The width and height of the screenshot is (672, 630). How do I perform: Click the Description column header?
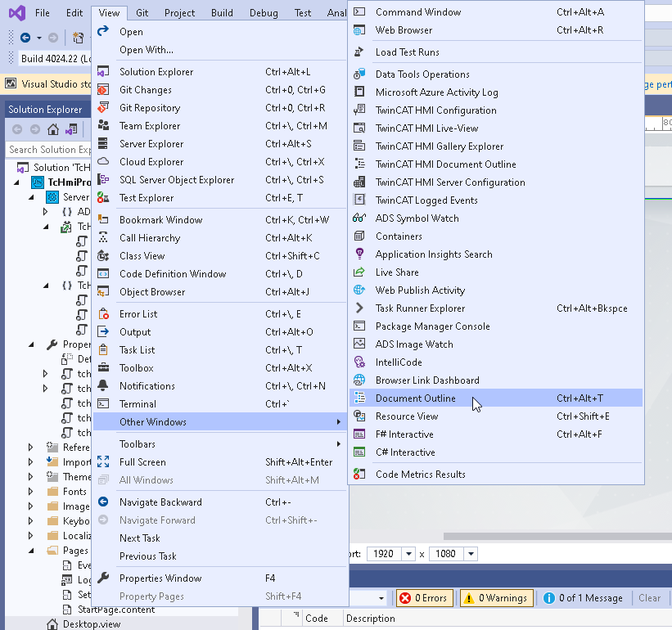pyautogui.click(x=370, y=619)
